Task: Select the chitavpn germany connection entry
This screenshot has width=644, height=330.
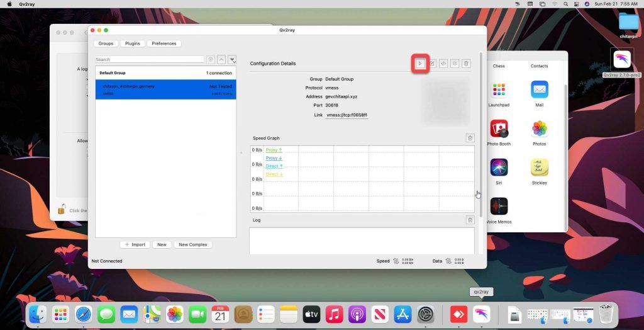Action: point(165,89)
